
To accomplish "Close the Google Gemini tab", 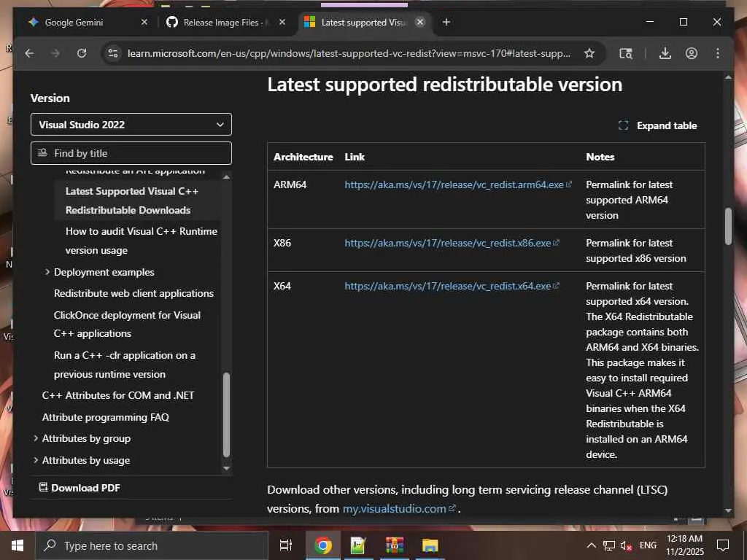I will tap(144, 22).
